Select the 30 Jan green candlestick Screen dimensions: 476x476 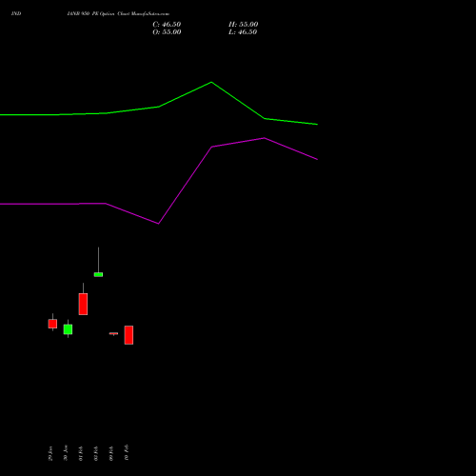(68, 329)
